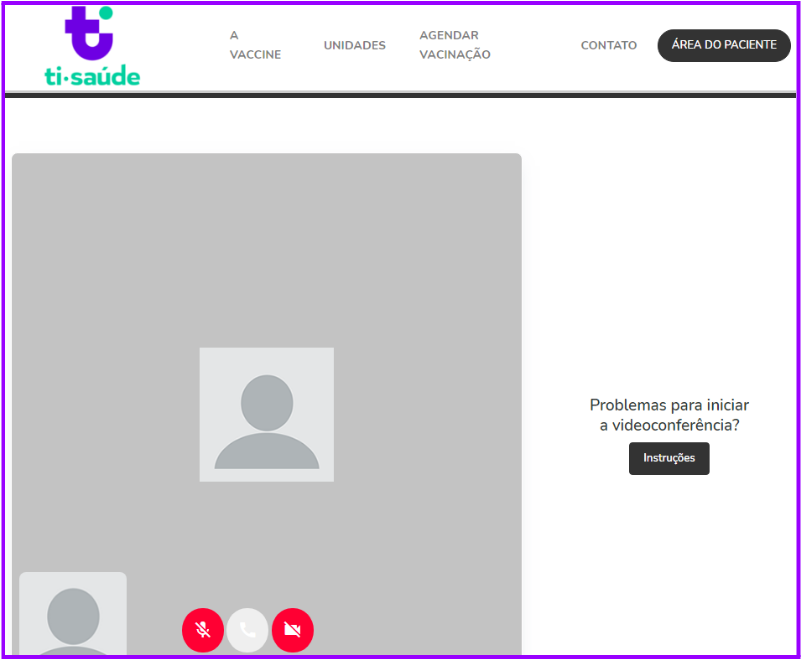Toggle the disabled camera button
Image resolution: width=801 pixels, height=660 pixels.
[x=293, y=630]
